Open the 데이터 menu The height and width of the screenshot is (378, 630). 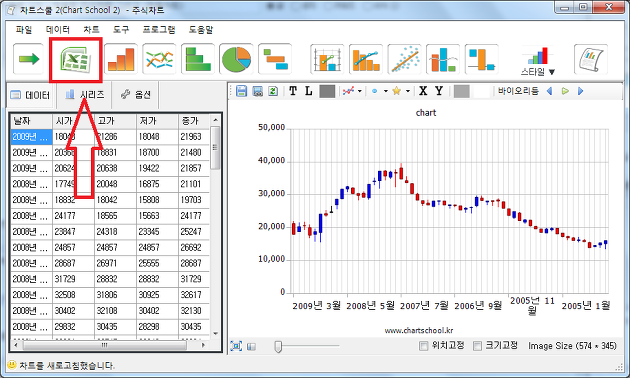[x=57, y=30]
